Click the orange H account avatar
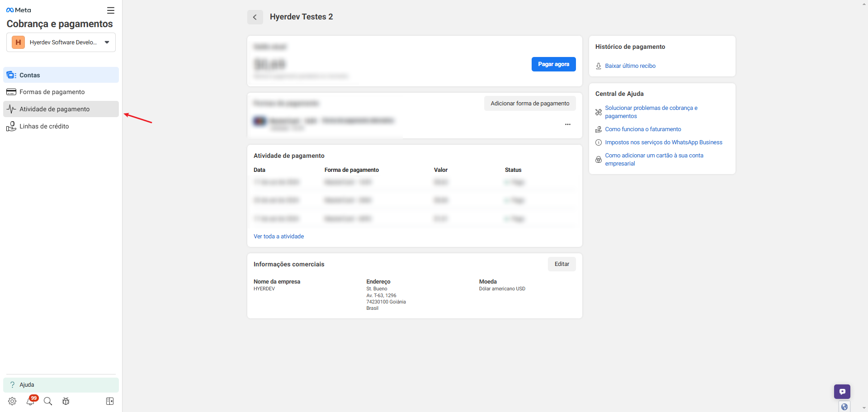The width and height of the screenshot is (868, 412). click(18, 43)
